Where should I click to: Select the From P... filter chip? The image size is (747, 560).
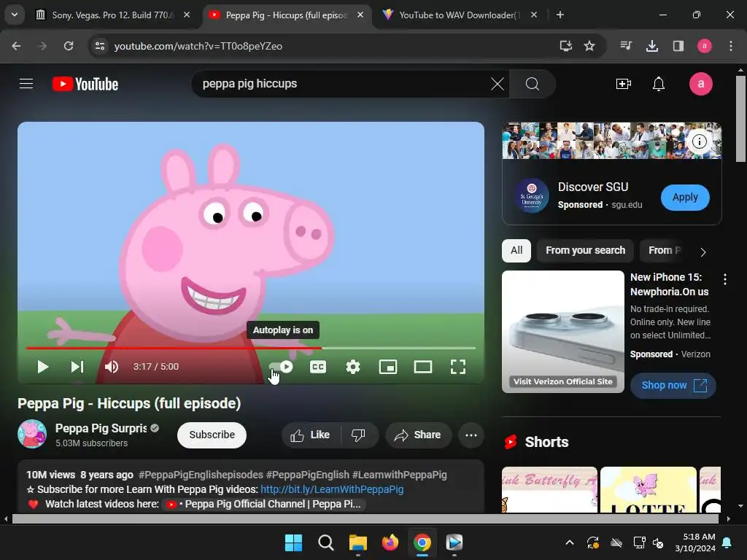click(664, 251)
